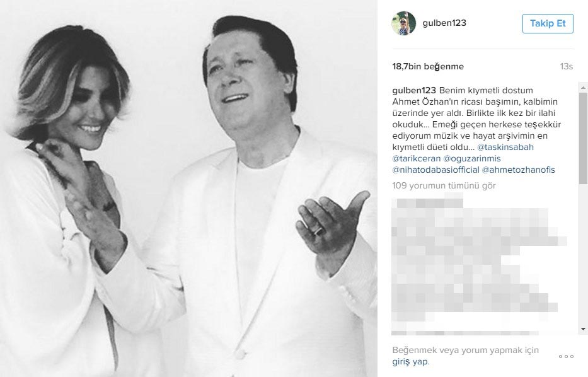Viewport: 588px width, 377px height.
Task: Click the scrollbar up arrow
Action: (x=583, y=88)
